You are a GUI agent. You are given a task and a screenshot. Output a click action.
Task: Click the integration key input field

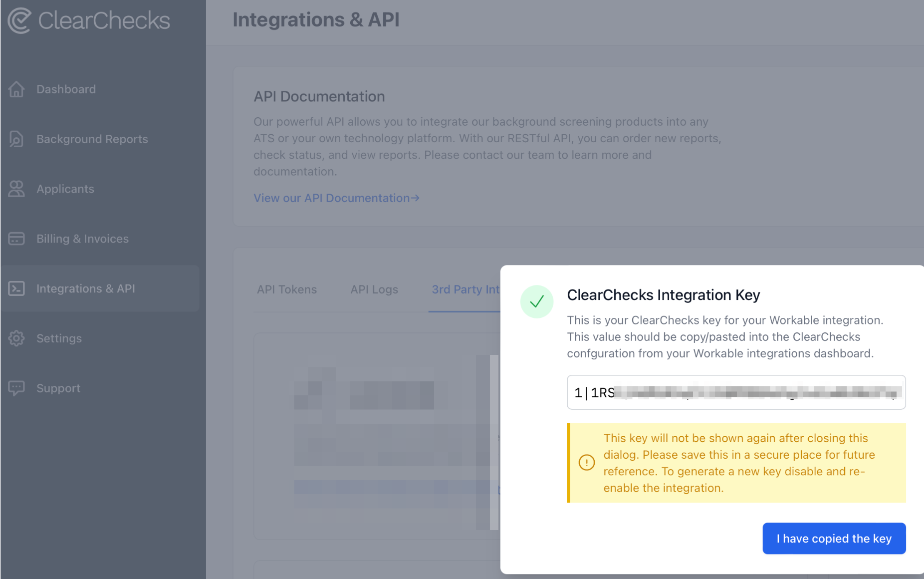pos(736,392)
